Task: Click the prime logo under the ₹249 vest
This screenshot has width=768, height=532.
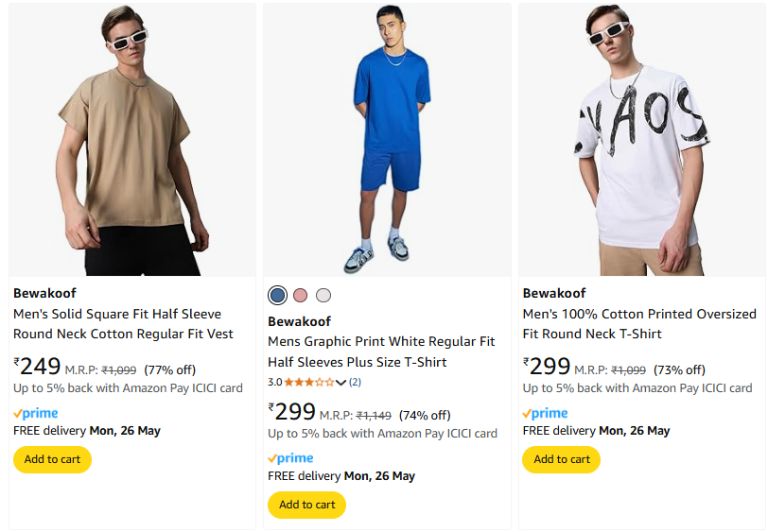Action: pos(36,414)
